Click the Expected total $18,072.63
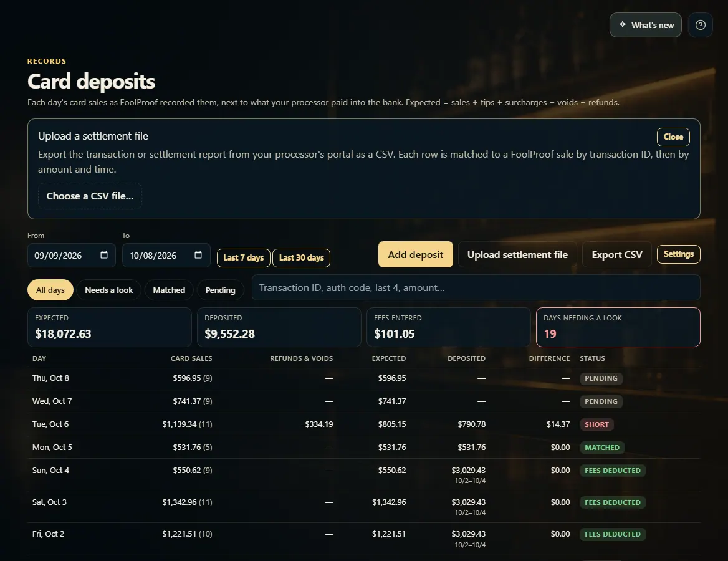Viewport: 728px width, 561px height. pos(63,334)
